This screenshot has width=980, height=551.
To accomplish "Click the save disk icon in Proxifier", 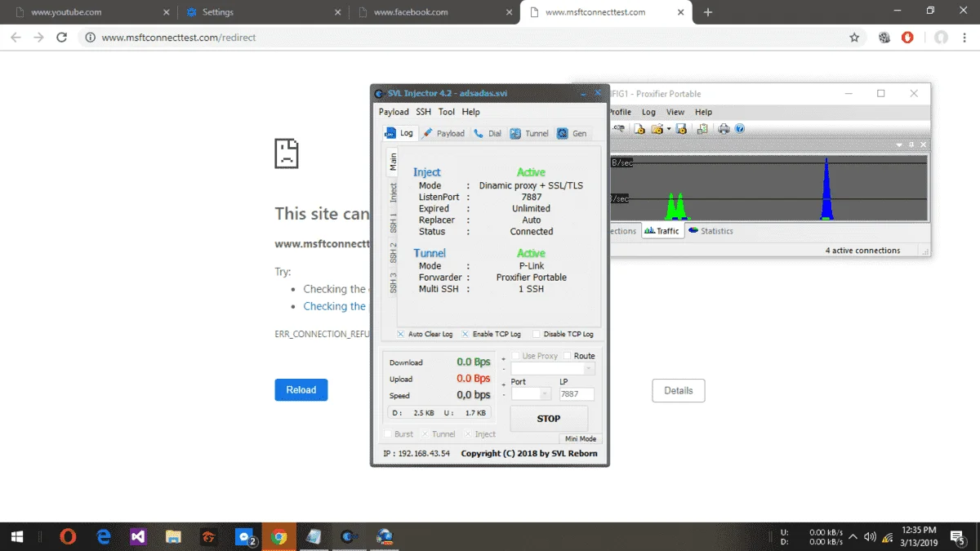I will (680, 129).
